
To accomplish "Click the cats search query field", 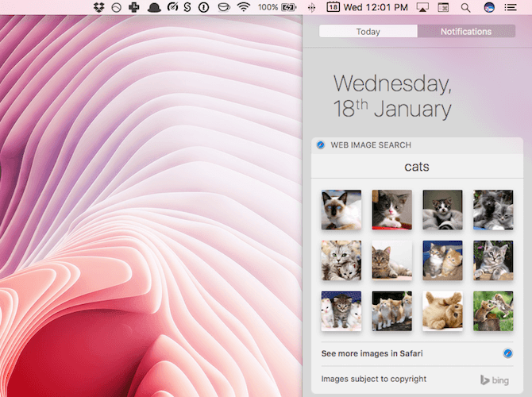I will pos(416,167).
